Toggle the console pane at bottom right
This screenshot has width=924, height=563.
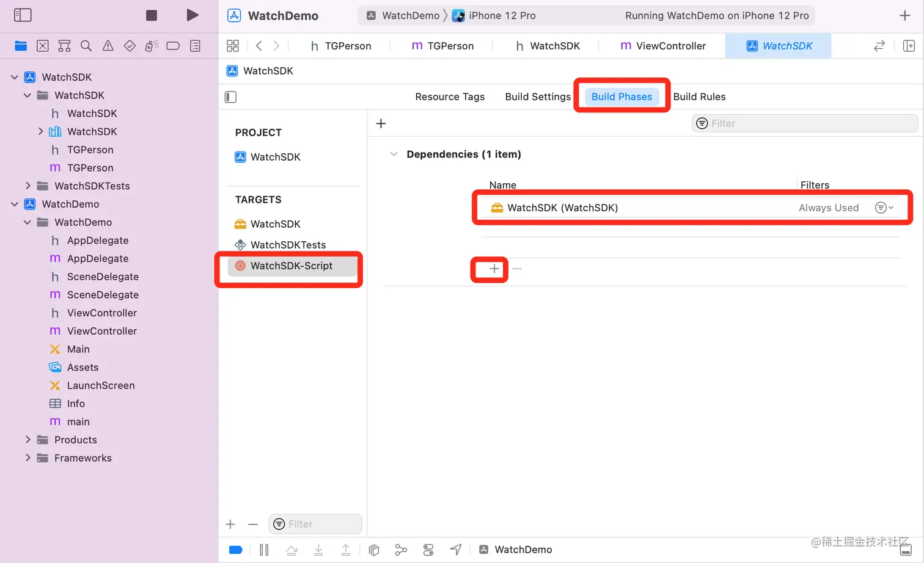[x=906, y=550]
